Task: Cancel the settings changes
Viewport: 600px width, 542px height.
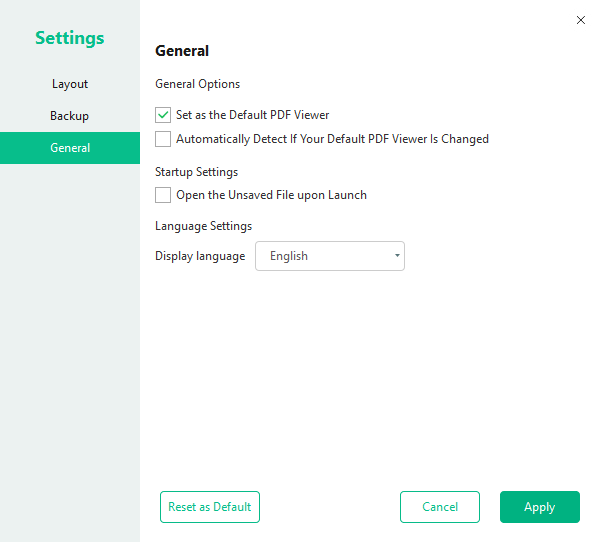Action: click(x=440, y=507)
